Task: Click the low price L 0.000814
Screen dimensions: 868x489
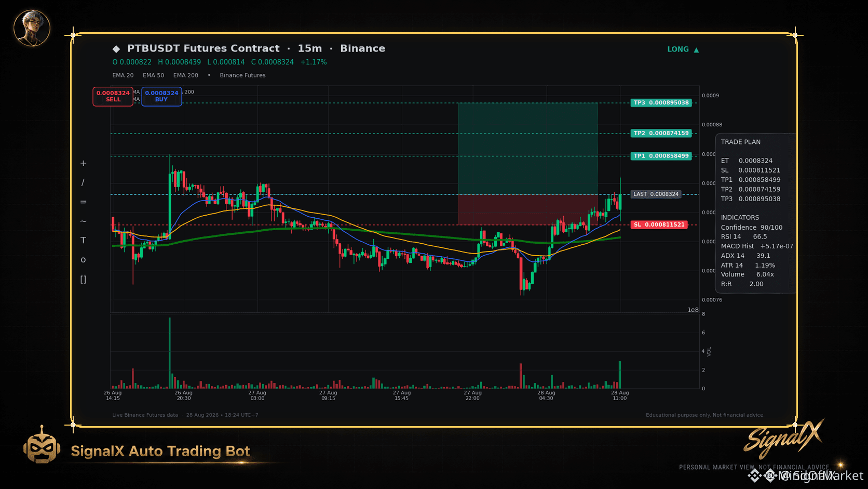Action: (226, 62)
